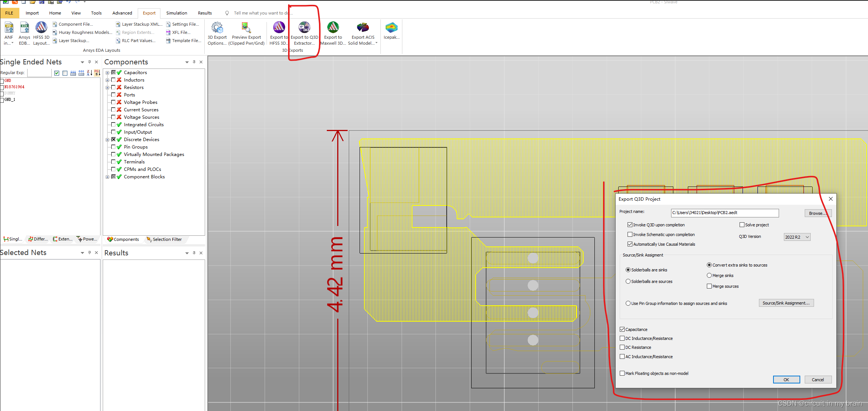Select Merge sinks radio button
This screenshot has height=411, width=868.
(x=709, y=275)
